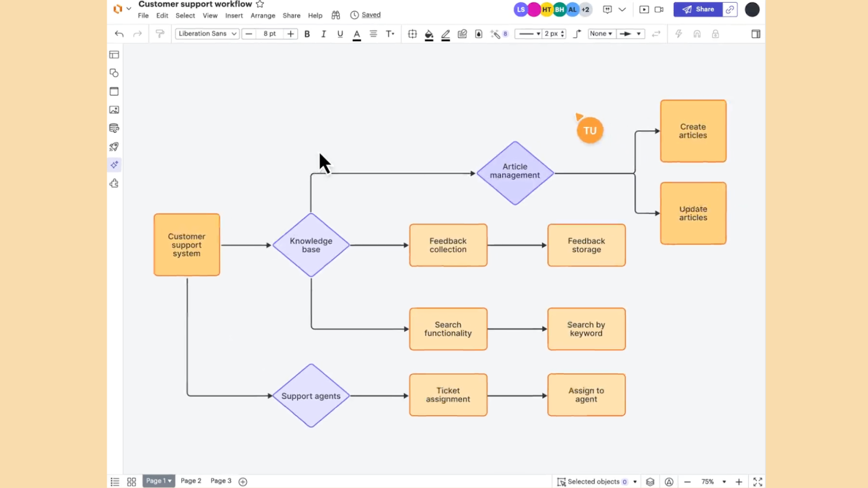Image resolution: width=868 pixels, height=488 pixels.
Task: Click the blue Share button
Action: (698, 9)
